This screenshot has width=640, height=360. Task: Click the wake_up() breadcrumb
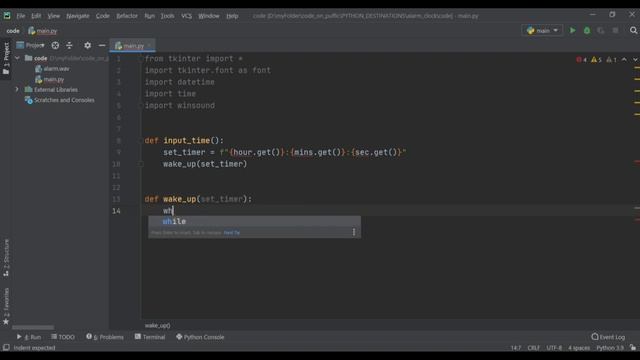158,325
